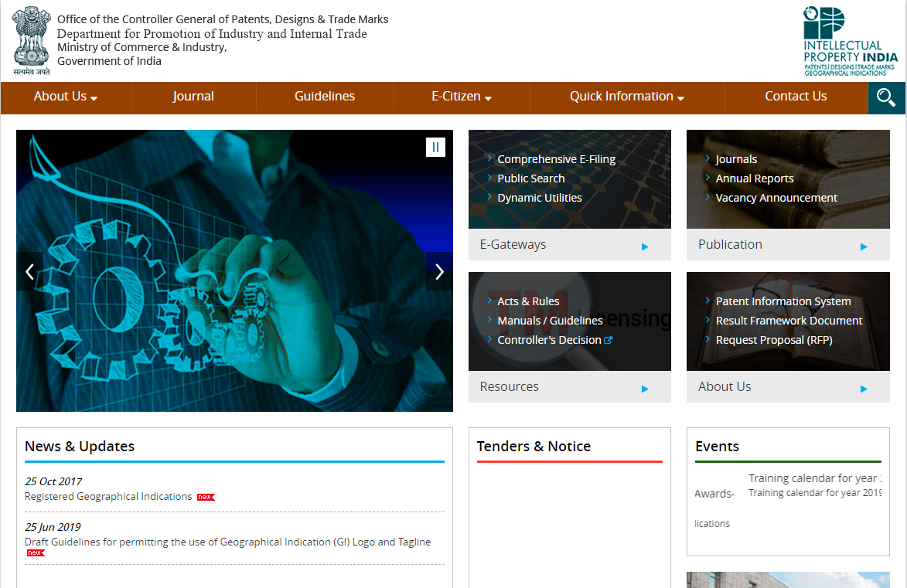
Task: Open the Journal menu item
Action: pyautogui.click(x=193, y=96)
